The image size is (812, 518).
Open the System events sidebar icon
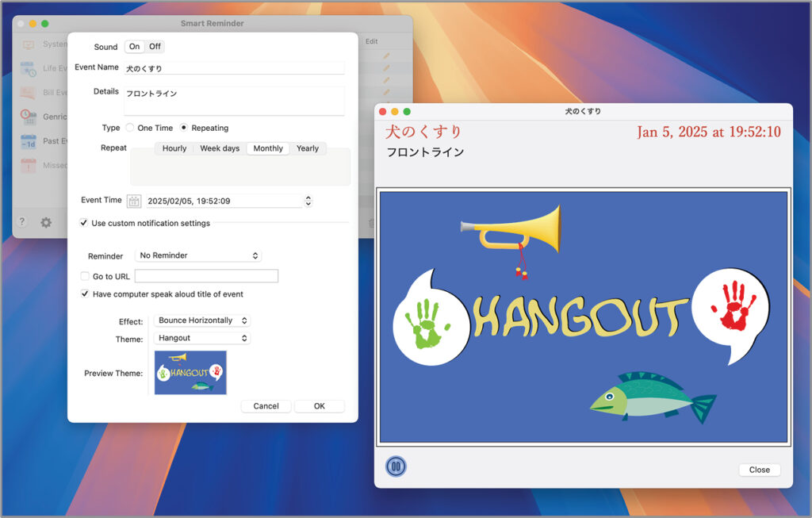point(28,45)
